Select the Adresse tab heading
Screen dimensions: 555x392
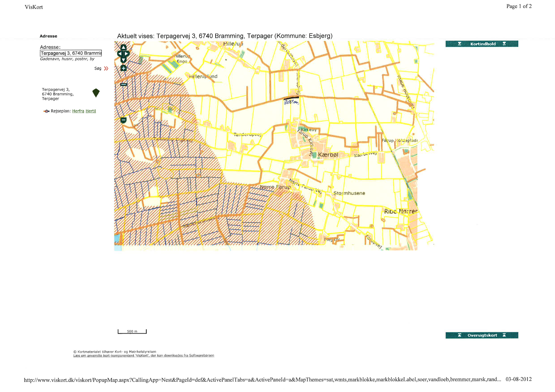(x=48, y=36)
